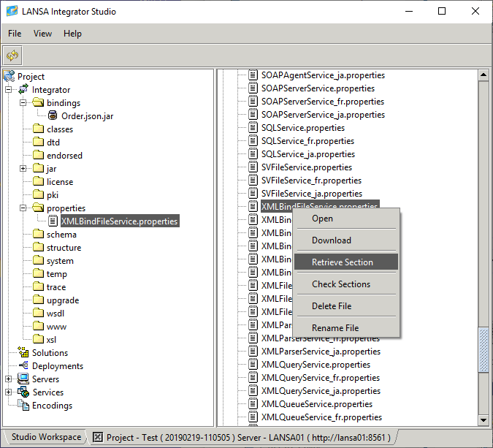Click the file list scrollbar thumb

484,350
